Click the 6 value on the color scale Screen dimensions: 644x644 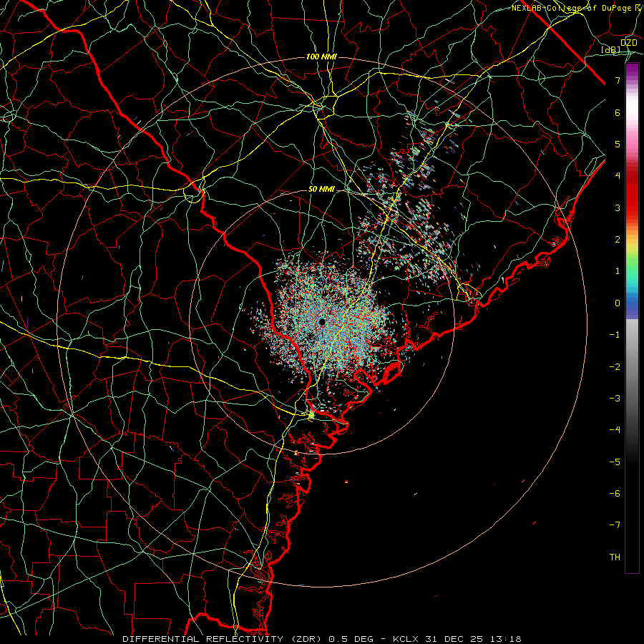click(618, 112)
